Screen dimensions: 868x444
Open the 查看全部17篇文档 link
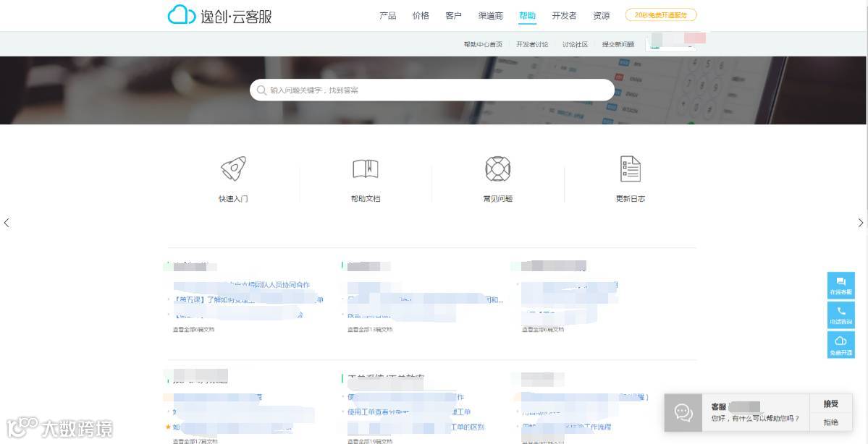195,441
